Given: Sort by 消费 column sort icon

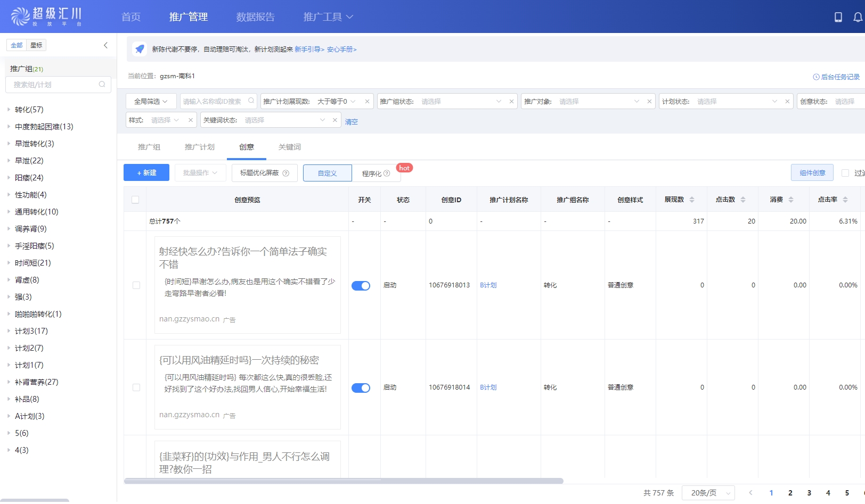Looking at the screenshot, I should coord(791,200).
